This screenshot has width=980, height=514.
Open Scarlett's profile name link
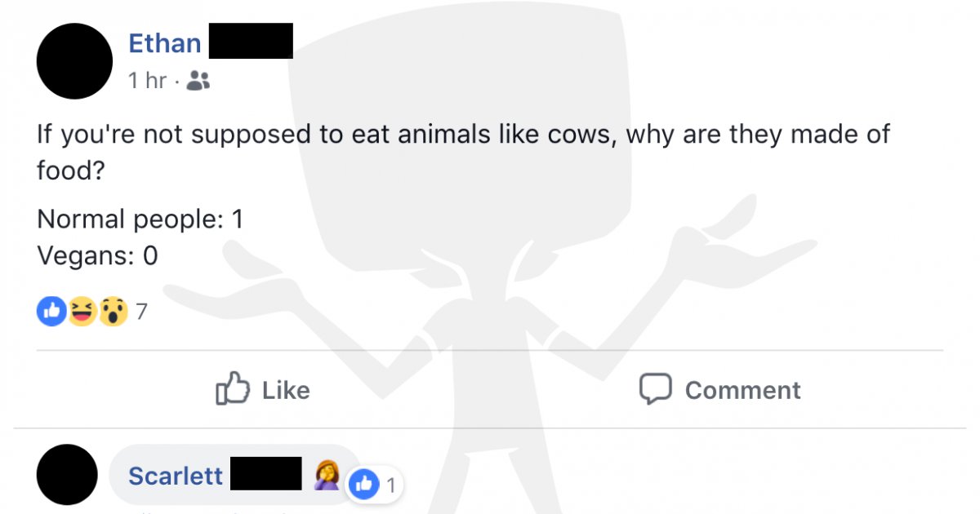[176, 476]
